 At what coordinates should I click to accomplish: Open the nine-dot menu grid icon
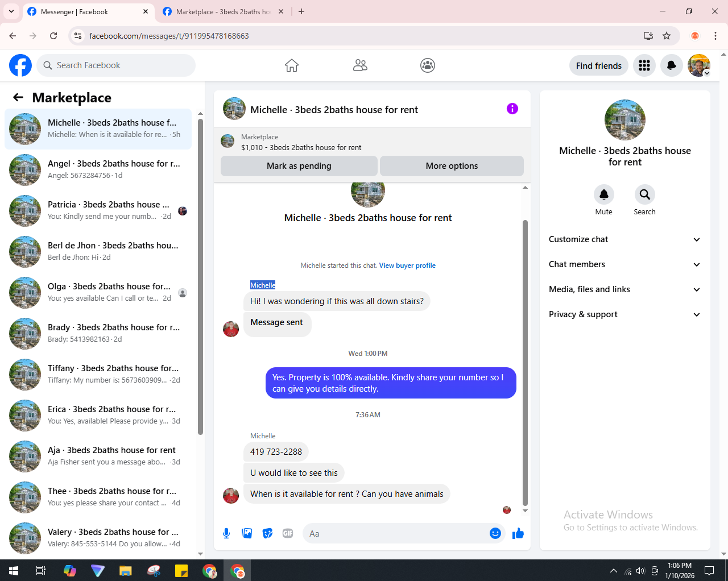[x=644, y=65]
